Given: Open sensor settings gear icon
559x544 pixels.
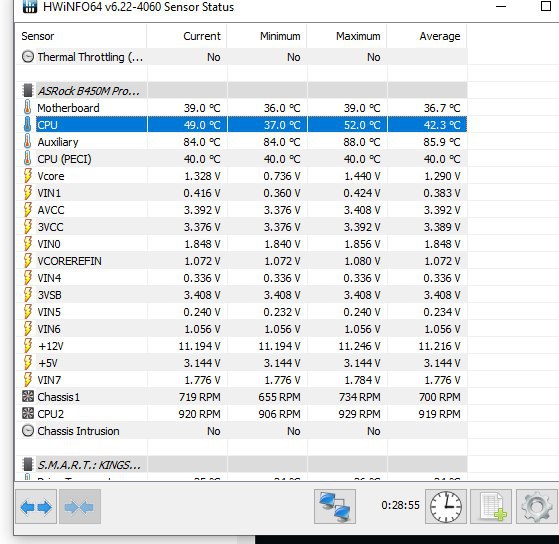Looking at the screenshot, I should click(x=537, y=507).
